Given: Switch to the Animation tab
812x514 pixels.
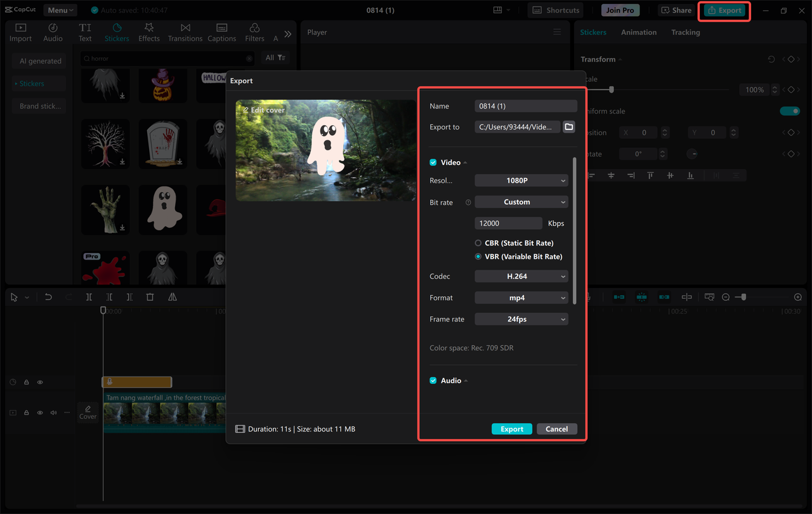Looking at the screenshot, I should (x=638, y=32).
